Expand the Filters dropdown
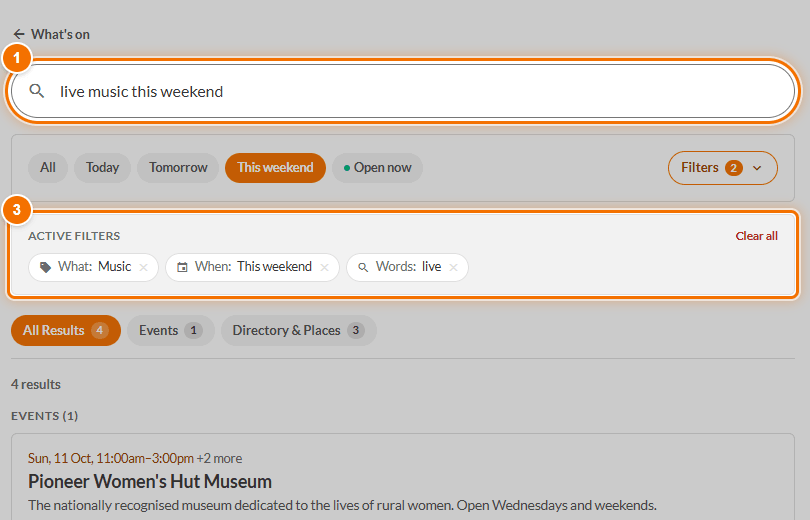Viewport: 810px width, 520px height. click(723, 168)
